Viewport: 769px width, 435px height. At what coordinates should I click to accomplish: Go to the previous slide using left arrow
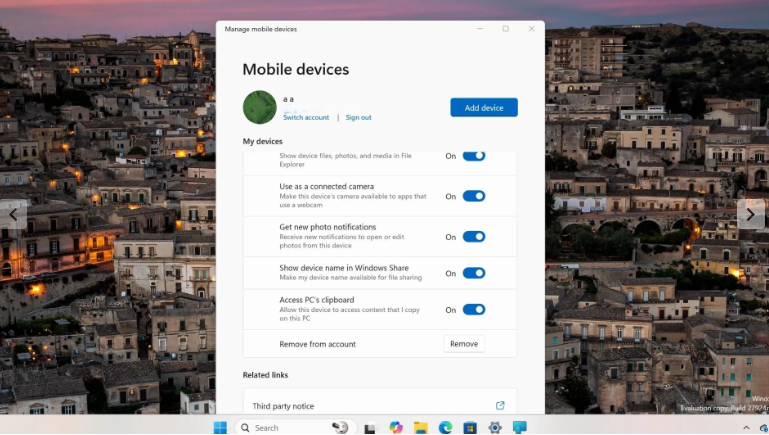(x=13, y=214)
